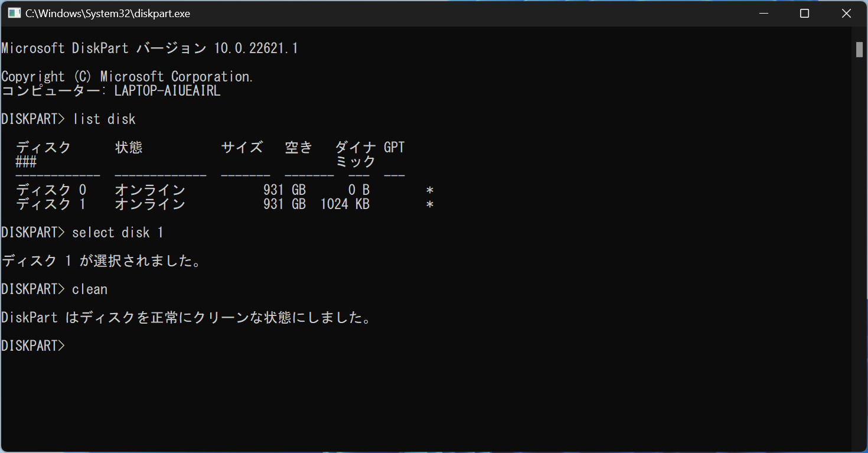The height and width of the screenshot is (453, 868).
Task: Click the 931 GB size of ディスク 0
Action: 285,190
